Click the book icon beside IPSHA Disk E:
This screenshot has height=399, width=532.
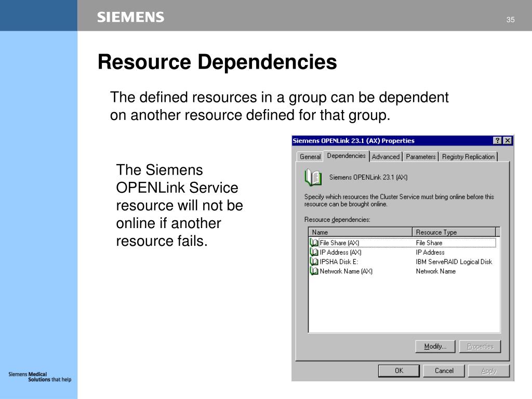click(x=314, y=262)
